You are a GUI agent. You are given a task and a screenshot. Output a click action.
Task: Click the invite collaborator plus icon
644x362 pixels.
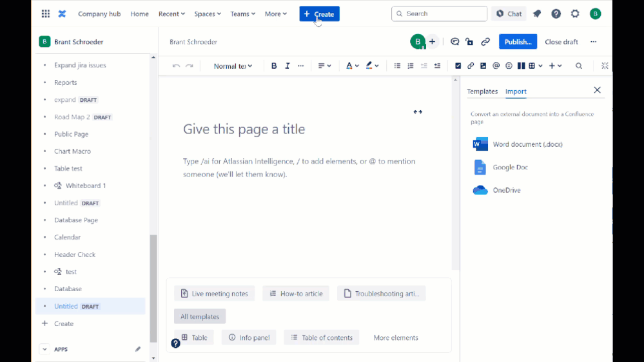(432, 41)
